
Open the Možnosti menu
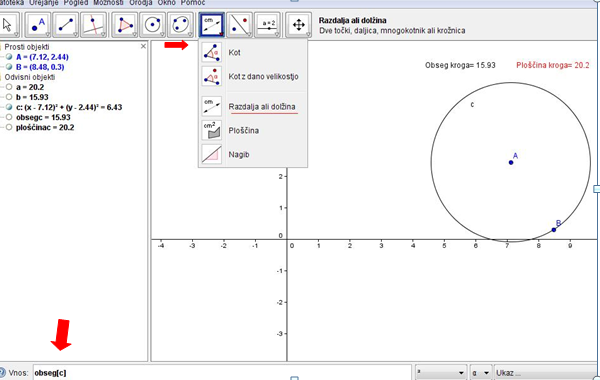pyautogui.click(x=108, y=3)
